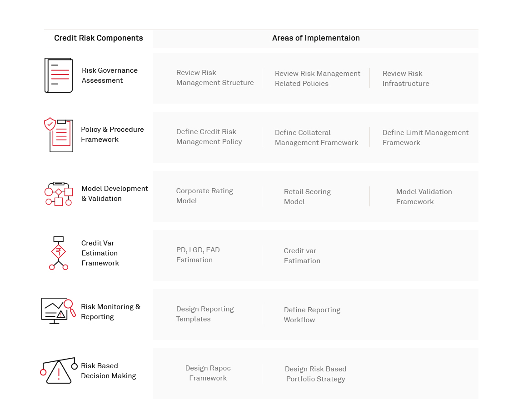Open Review Risk Management Related Policies

point(317,79)
